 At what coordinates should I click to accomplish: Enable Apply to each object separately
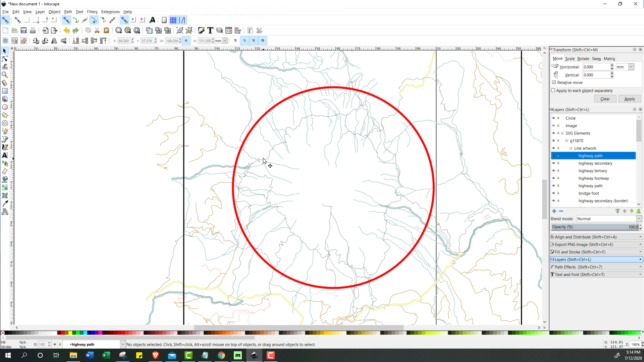tap(553, 90)
